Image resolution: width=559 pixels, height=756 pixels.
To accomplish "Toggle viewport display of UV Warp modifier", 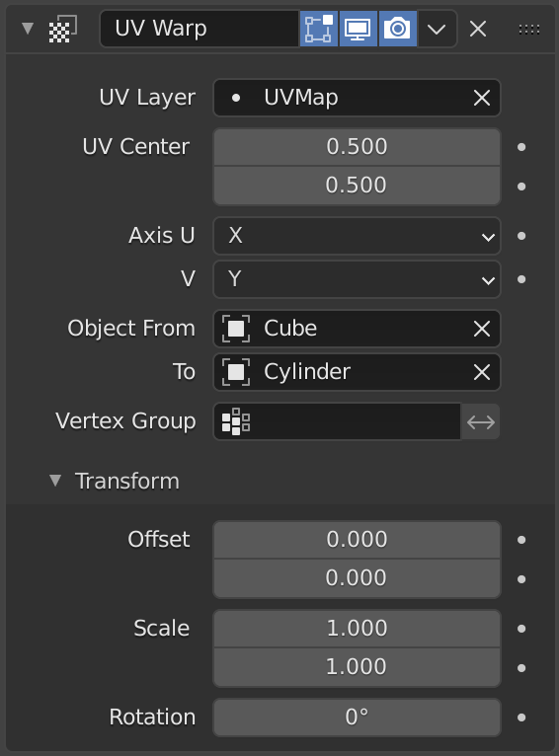I will (x=359, y=29).
